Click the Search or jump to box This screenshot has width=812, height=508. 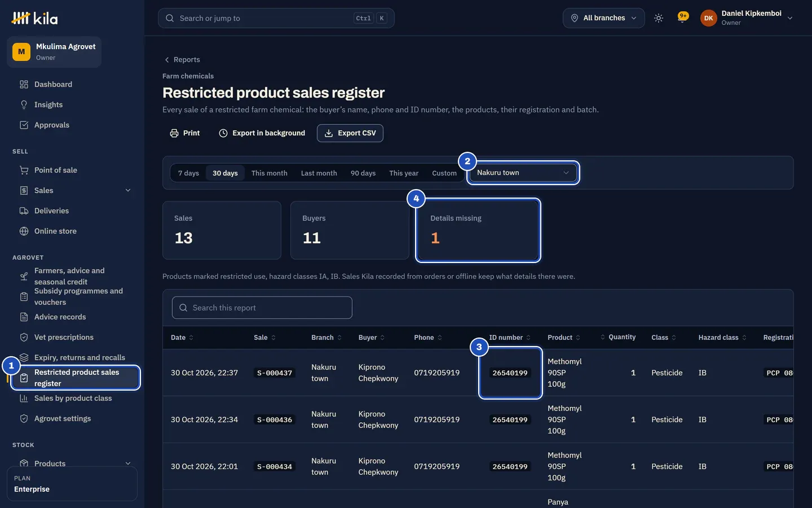click(x=276, y=18)
